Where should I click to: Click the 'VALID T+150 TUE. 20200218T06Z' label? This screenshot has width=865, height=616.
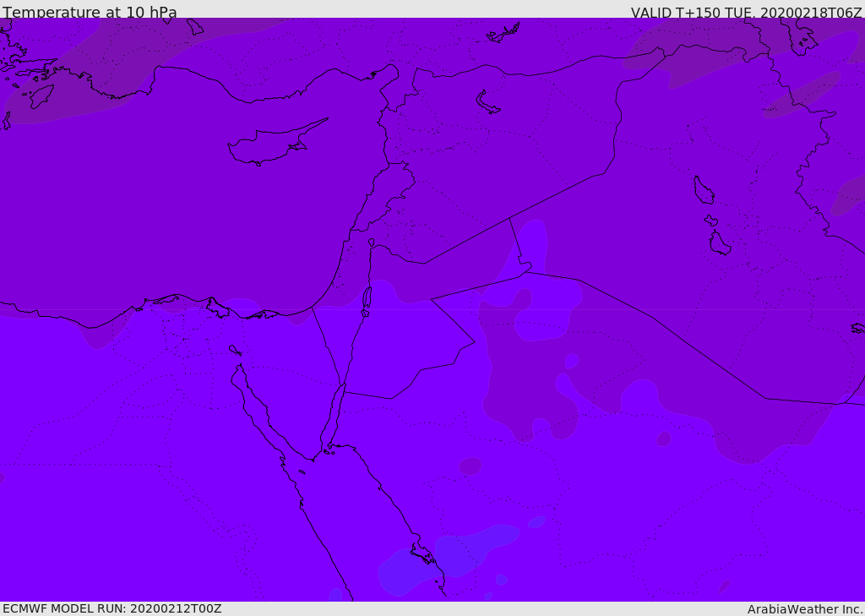coord(747,13)
